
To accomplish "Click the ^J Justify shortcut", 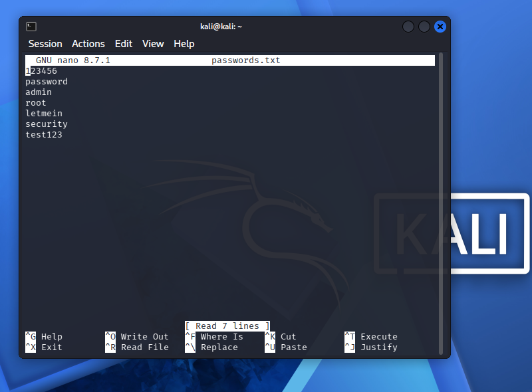I will [x=371, y=347].
